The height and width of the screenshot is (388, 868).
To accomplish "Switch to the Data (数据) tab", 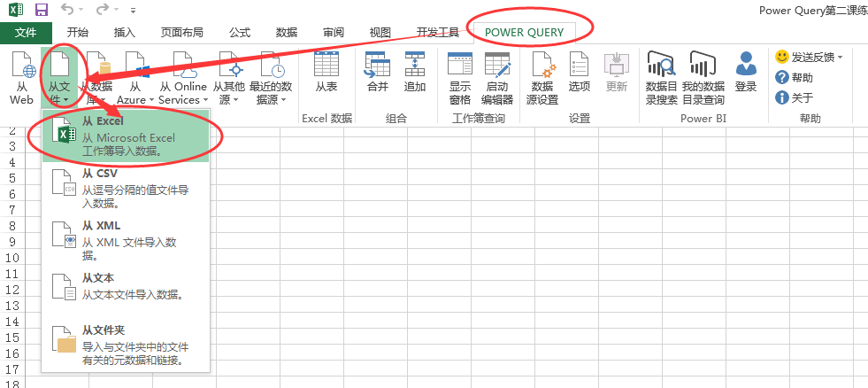I will click(x=286, y=33).
